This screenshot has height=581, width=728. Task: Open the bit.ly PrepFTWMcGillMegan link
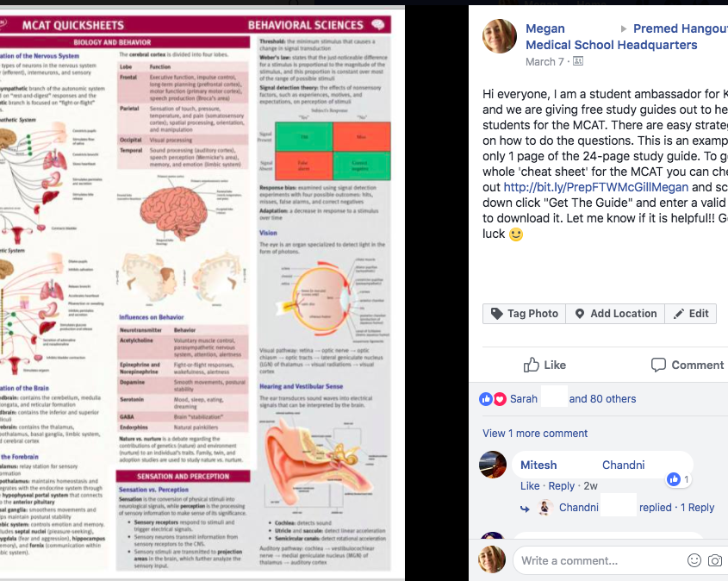click(x=596, y=187)
